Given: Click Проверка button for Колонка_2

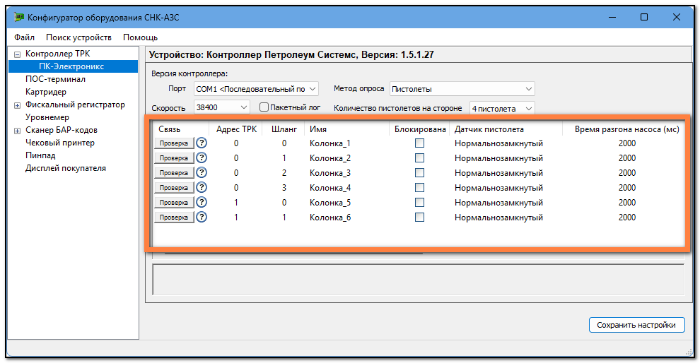Looking at the screenshot, I should tap(174, 158).
